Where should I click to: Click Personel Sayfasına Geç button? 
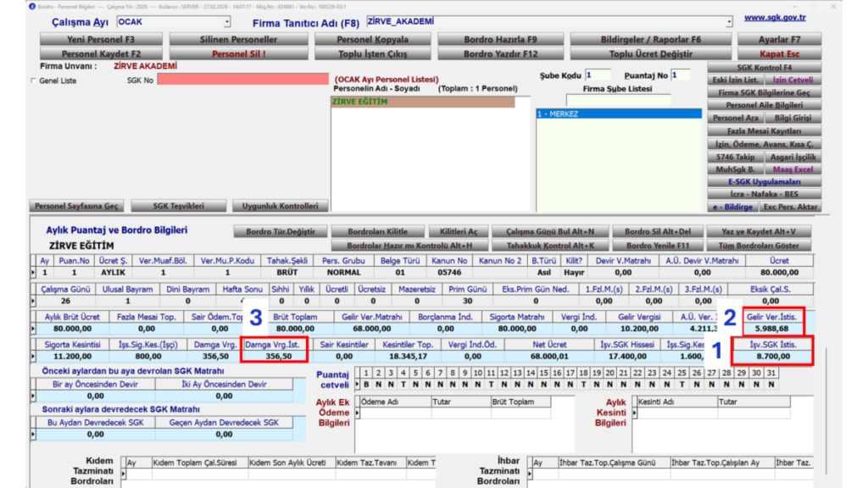click(x=76, y=206)
